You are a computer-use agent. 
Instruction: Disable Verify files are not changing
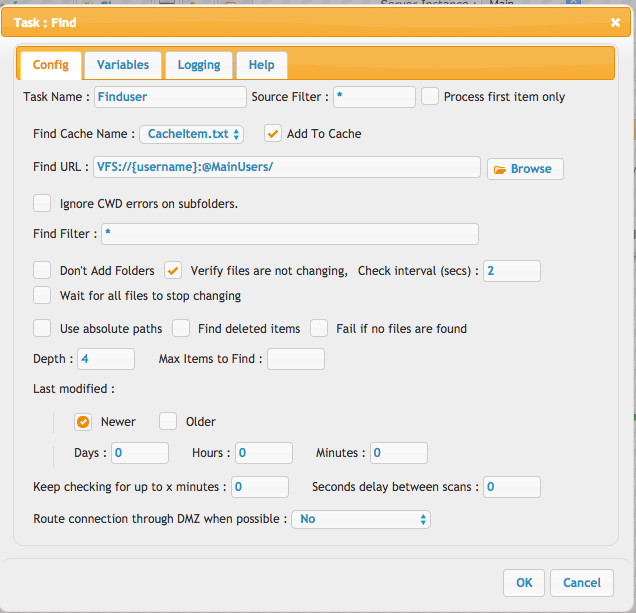pos(173,271)
